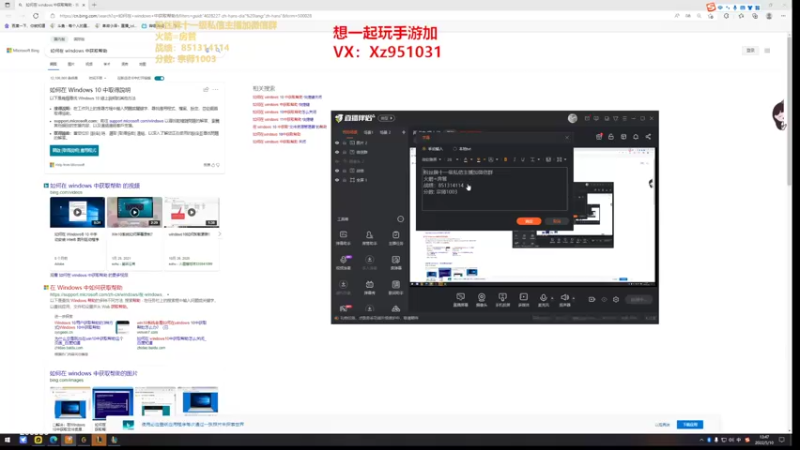800x450 pixels.
Task: Click the teal button in Bing answer card
Action: tap(74, 151)
